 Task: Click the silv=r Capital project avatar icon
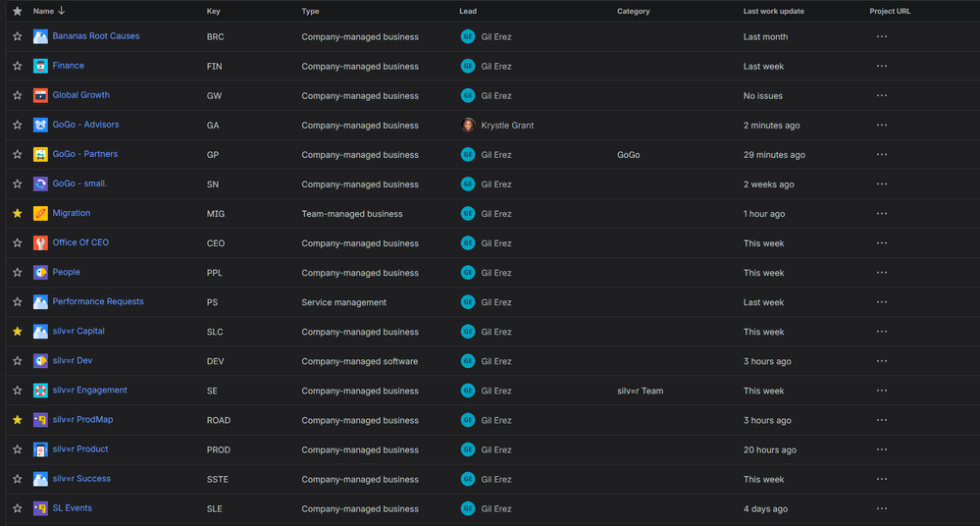[40, 331]
